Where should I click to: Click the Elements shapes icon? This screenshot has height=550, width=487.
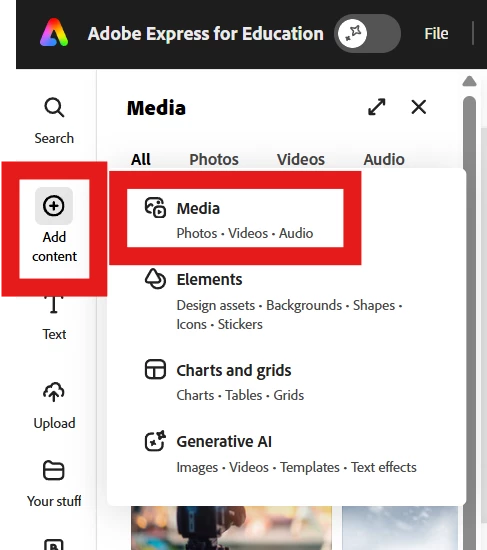[155, 279]
